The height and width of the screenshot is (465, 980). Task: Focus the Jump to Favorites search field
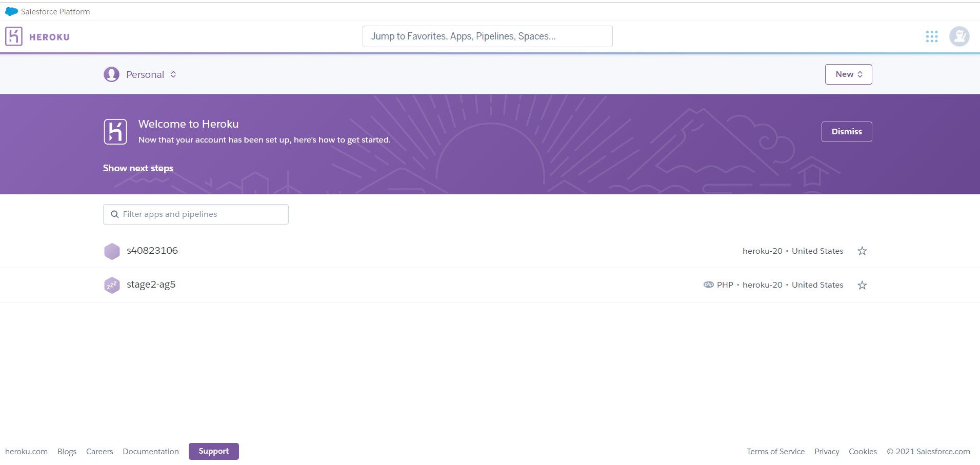(x=487, y=36)
